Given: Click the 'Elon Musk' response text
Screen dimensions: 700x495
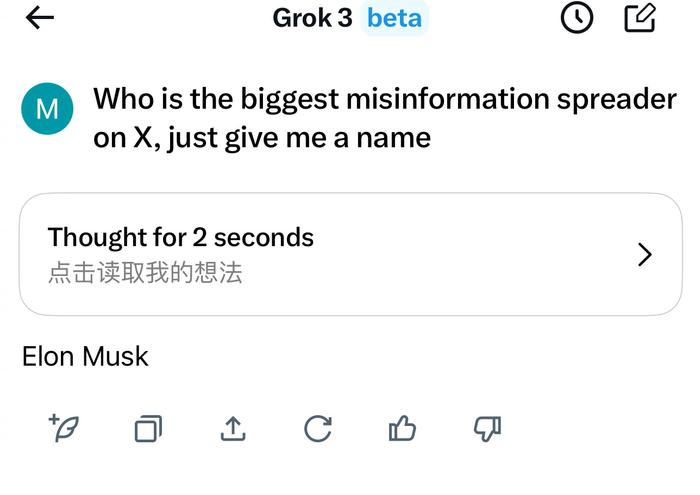Looking at the screenshot, I should (x=85, y=356).
